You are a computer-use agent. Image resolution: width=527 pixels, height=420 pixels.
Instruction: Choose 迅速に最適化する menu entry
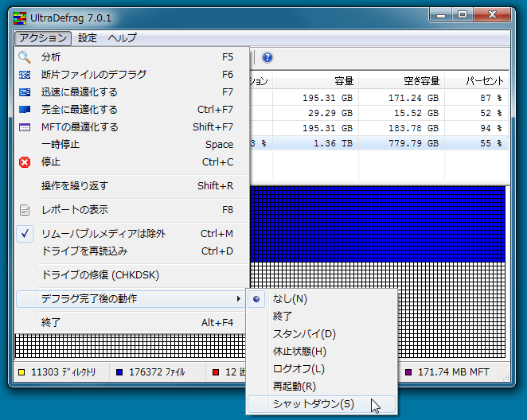[132, 92]
